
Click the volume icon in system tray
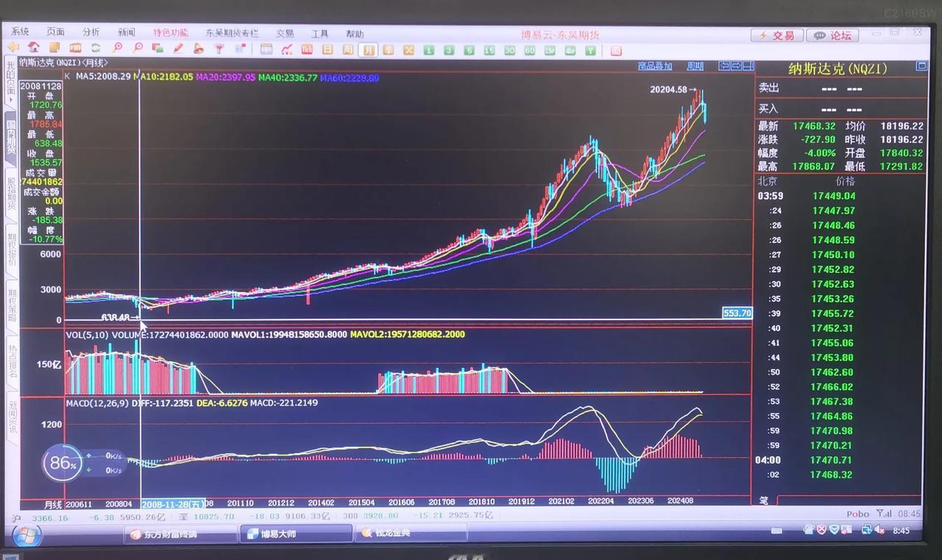tap(880, 530)
